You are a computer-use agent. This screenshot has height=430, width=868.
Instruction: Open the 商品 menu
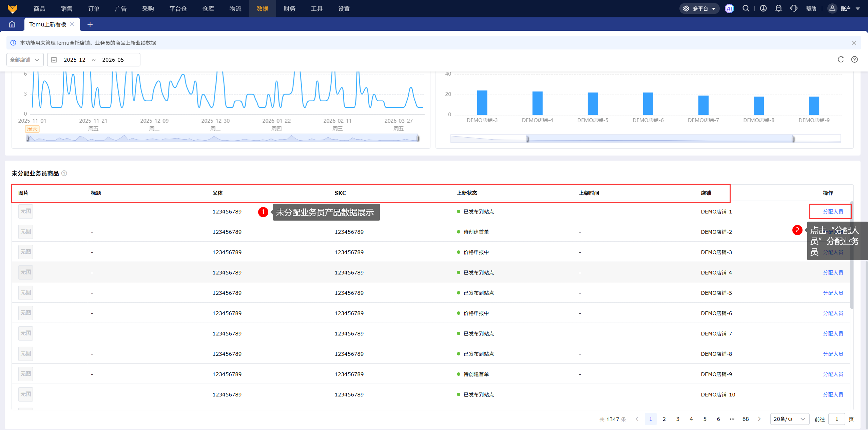click(39, 8)
